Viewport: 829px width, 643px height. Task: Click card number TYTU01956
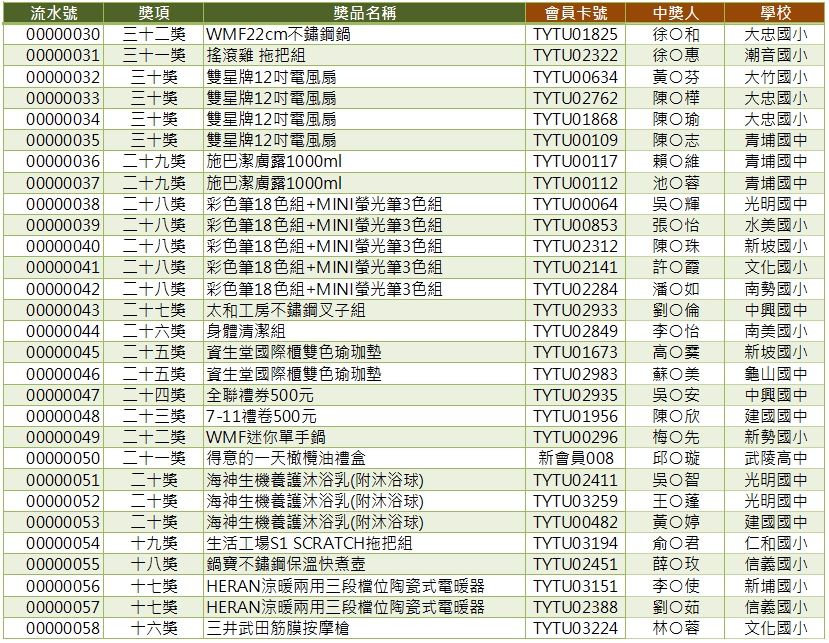(x=575, y=417)
